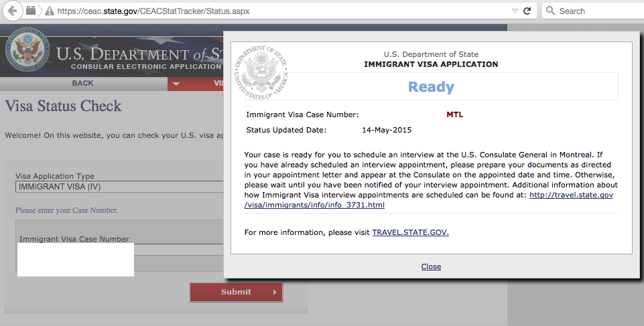The height and width of the screenshot is (326, 644).
Task: Close the status popup dialog
Action: click(x=431, y=266)
